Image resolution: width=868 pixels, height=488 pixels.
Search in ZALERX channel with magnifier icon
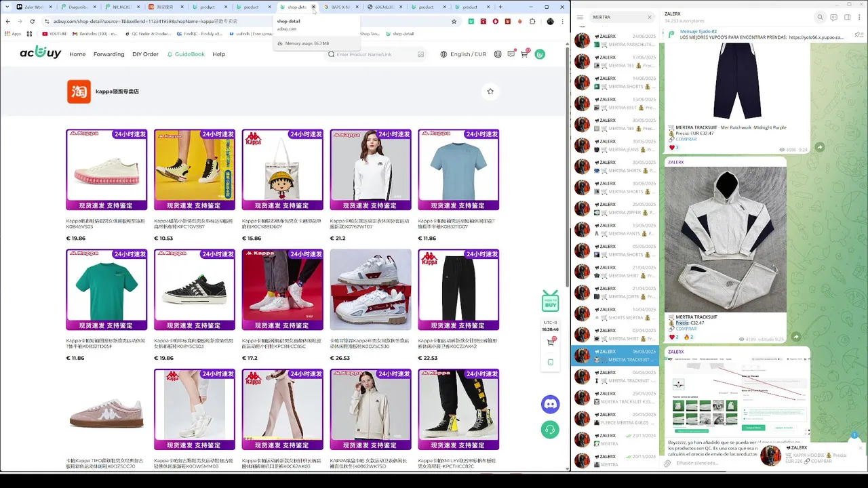[820, 17]
